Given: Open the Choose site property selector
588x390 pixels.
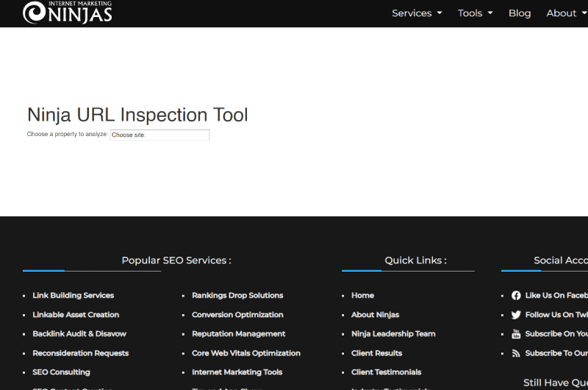Looking at the screenshot, I should [159, 135].
